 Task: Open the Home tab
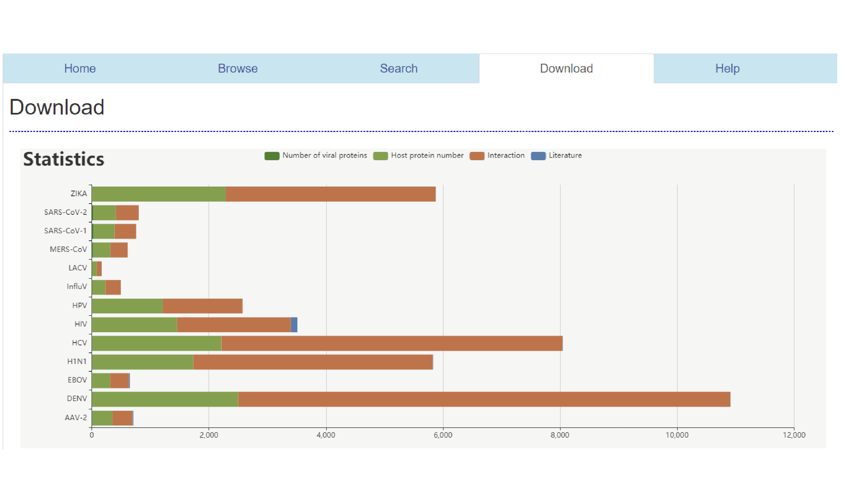[x=80, y=68]
